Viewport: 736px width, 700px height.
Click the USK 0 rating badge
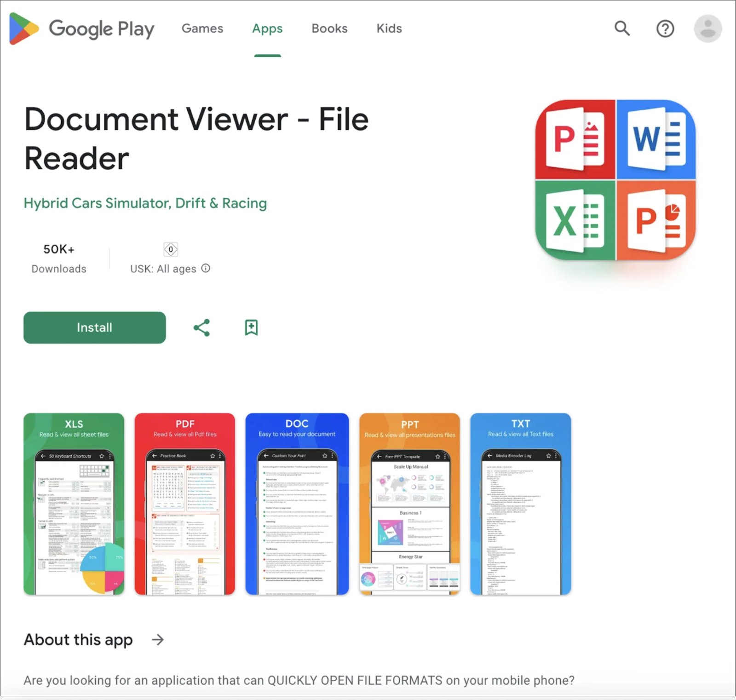pos(171,249)
